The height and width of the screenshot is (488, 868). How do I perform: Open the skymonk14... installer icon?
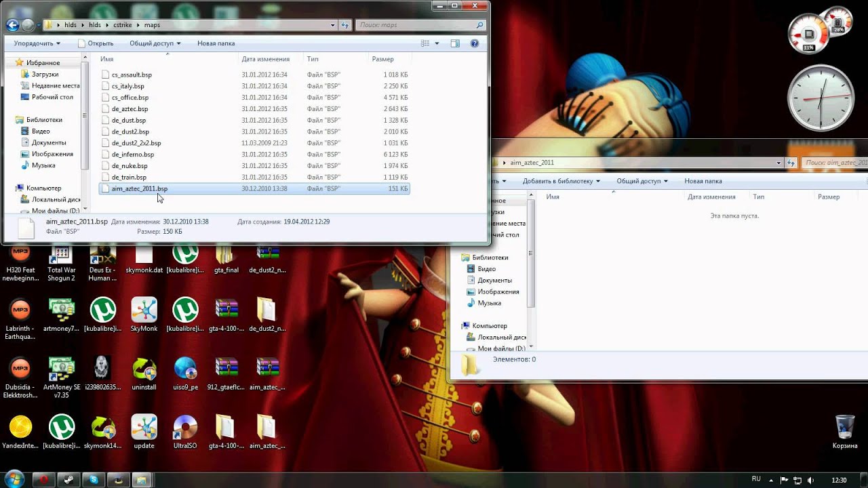103,432
